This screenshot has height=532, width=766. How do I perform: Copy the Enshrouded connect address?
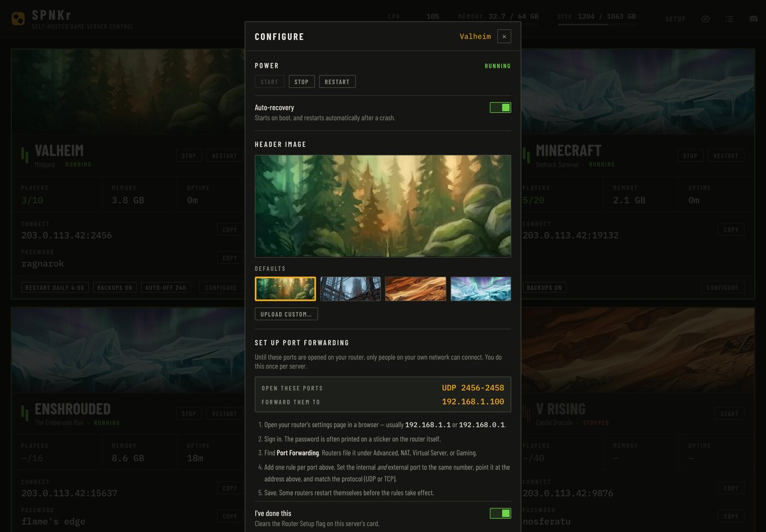coord(230,488)
